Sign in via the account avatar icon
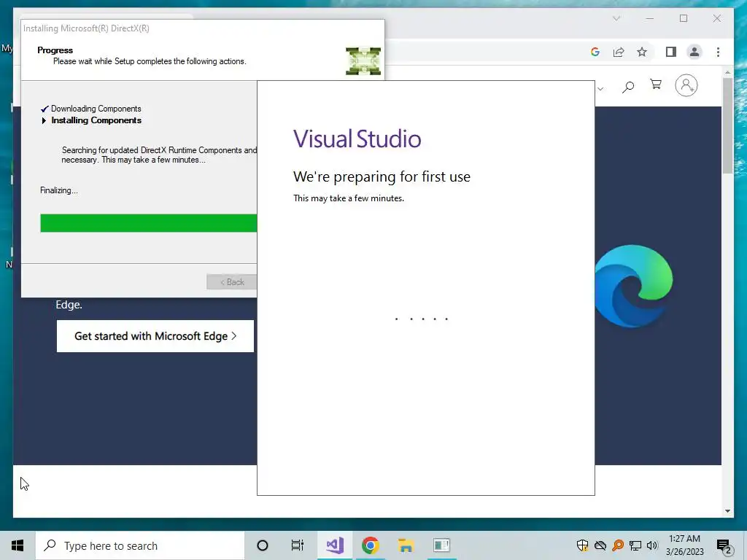This screenshot has width=747, height=560. pos(686,86)
